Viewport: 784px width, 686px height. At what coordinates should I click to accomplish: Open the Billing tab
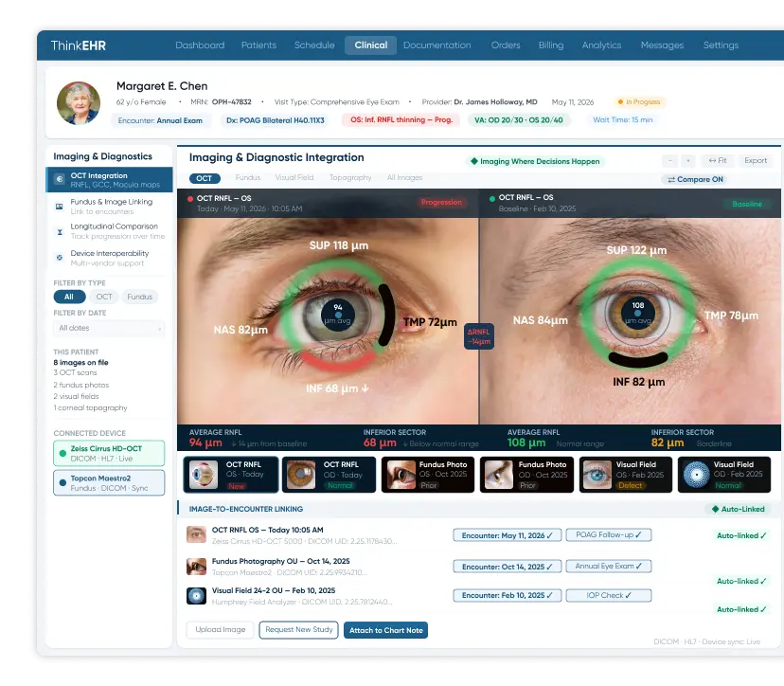[x=550, y=45]
